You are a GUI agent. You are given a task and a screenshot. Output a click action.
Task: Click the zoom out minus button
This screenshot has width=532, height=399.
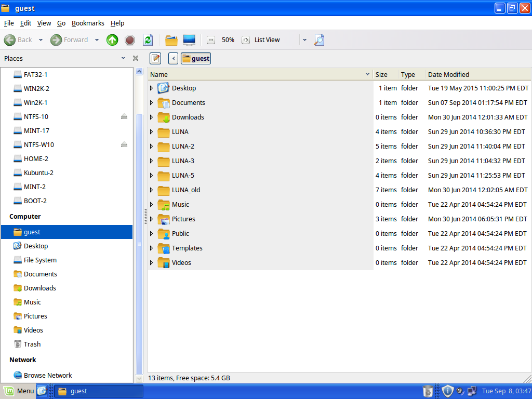click(211, 40)
